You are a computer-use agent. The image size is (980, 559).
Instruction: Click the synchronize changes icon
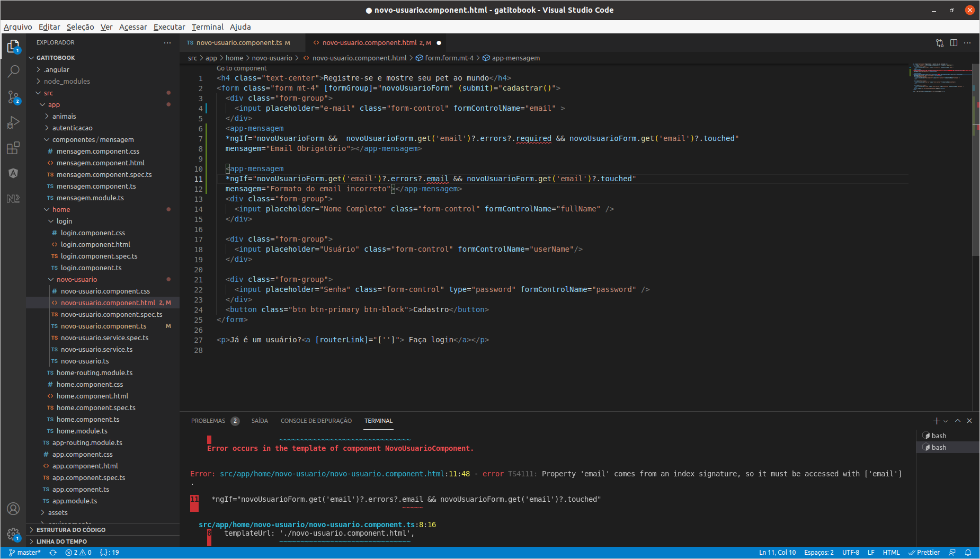(x=53, y=552)
